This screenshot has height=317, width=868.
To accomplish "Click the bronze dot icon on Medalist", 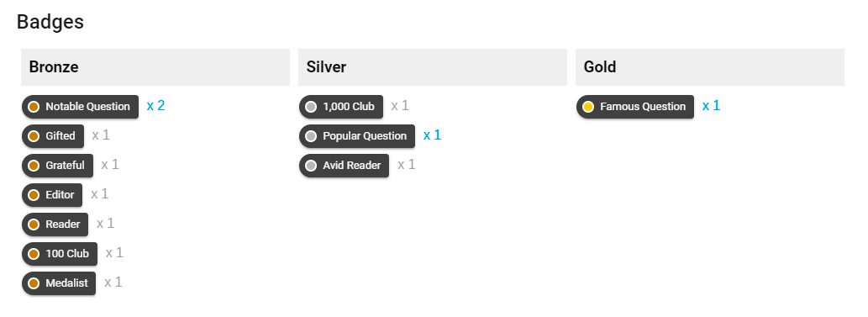I will pos(34,283).
